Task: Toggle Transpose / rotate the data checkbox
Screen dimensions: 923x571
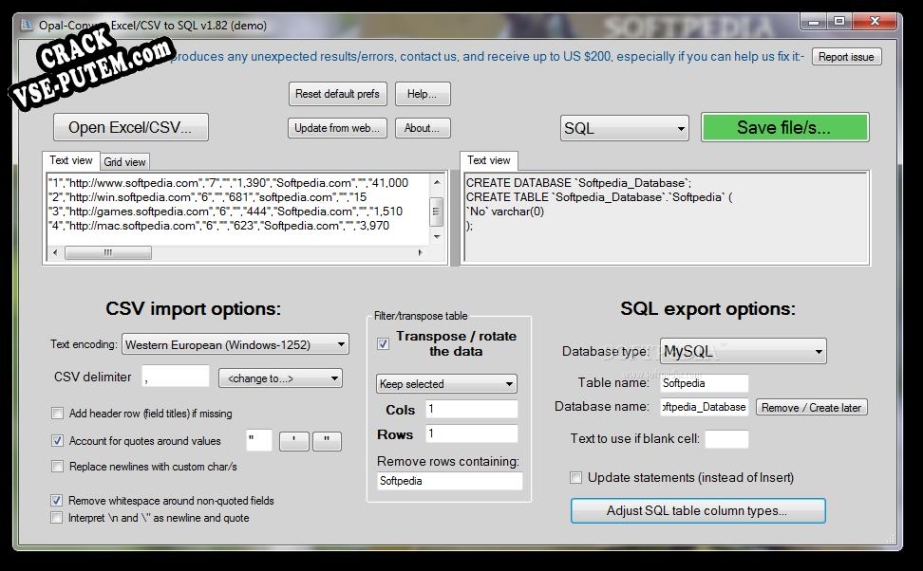Action: (383, 344)
